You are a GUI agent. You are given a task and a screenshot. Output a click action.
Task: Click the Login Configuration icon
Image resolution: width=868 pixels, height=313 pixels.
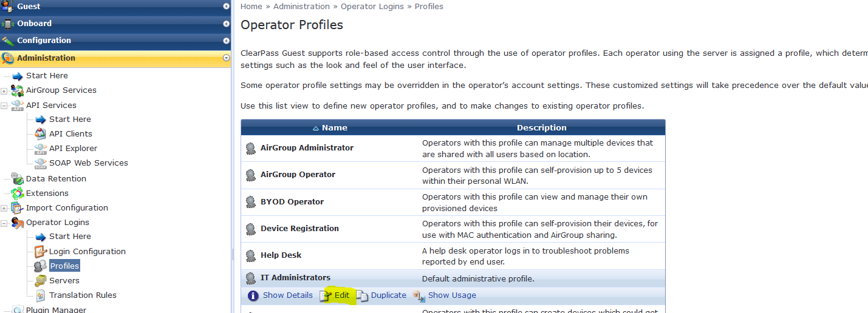41,251
